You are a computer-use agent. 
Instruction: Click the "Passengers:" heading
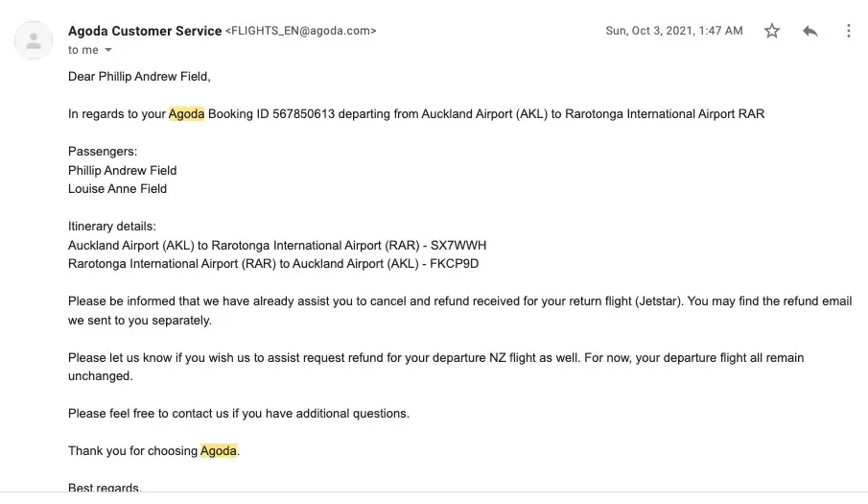point(102,151)
